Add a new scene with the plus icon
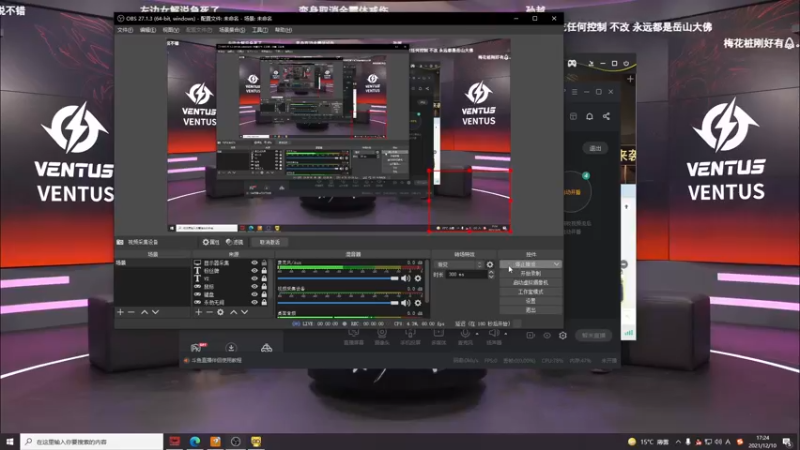The height and width of the screenshot is (450, 800). coord(120,312)
